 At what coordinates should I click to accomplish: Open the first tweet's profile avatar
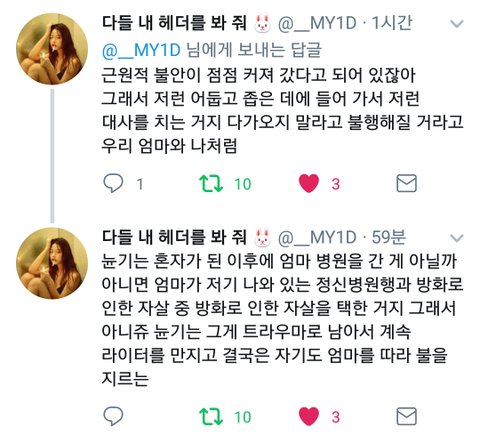(x=52, y=49)
